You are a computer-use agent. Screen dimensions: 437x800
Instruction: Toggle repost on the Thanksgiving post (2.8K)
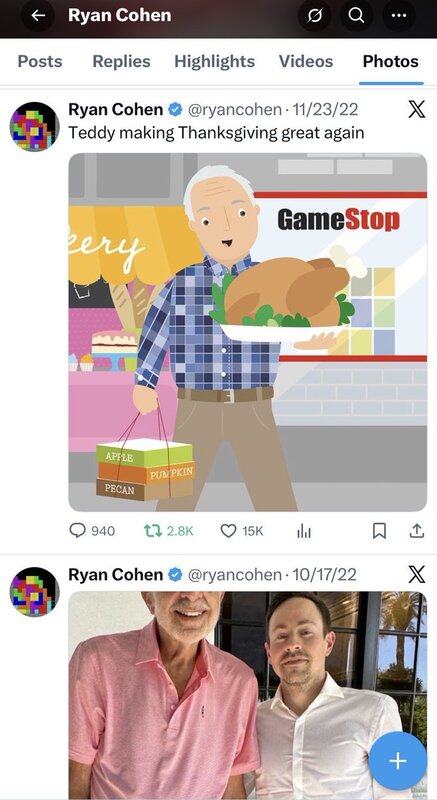168,531
